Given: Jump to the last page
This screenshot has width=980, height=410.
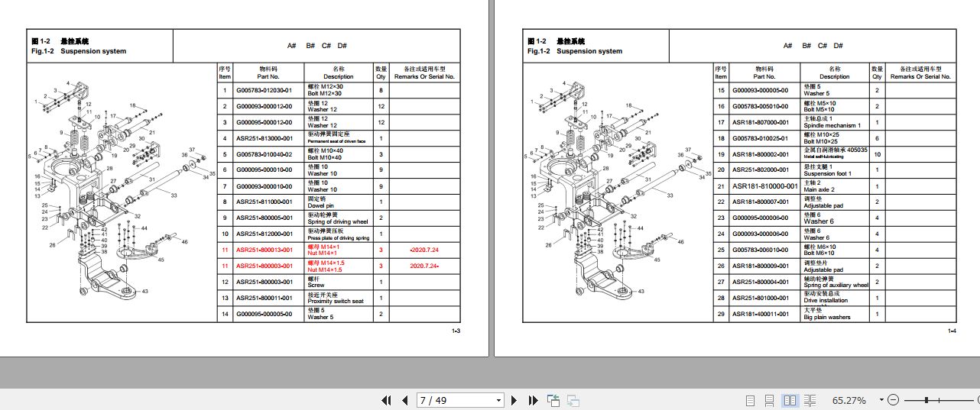Looking at the screenshot, I should (533, 400).
